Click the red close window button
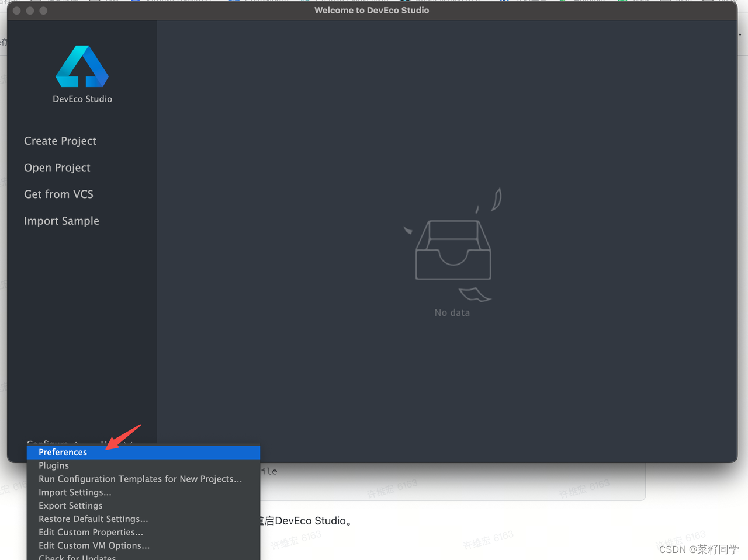 pyautogui.click(x=16, y=11)
